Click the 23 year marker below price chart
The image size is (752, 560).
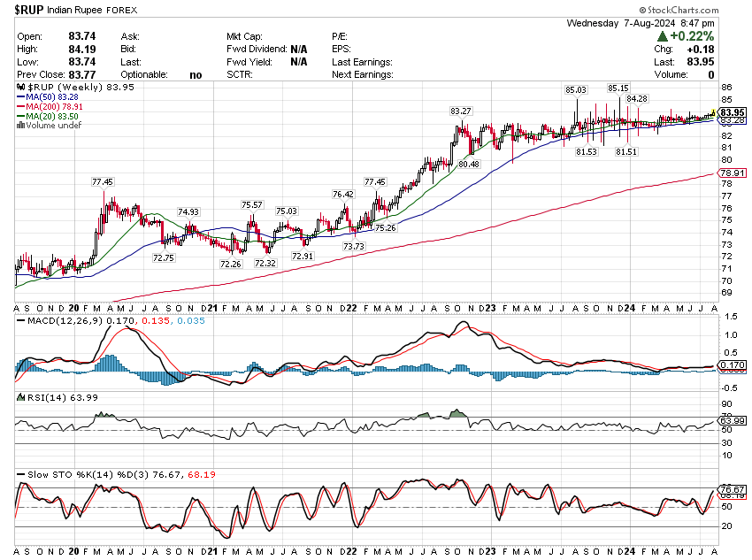pyautogui.click(x=488, y=307)
